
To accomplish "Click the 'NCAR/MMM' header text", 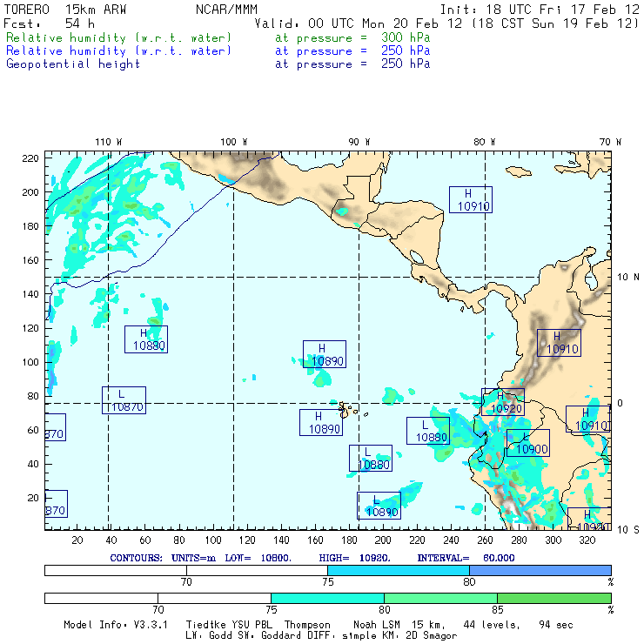I will [x=226, y=10].
